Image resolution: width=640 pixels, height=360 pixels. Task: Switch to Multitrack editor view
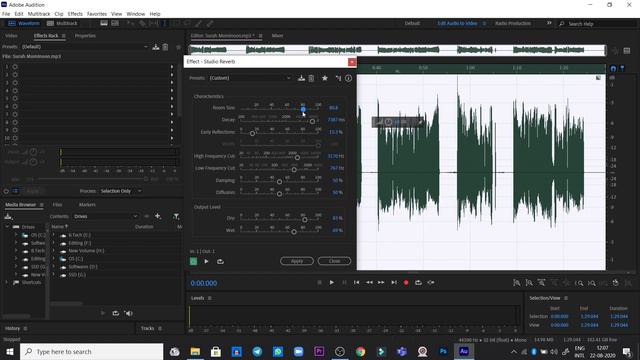tap(62, 23)
